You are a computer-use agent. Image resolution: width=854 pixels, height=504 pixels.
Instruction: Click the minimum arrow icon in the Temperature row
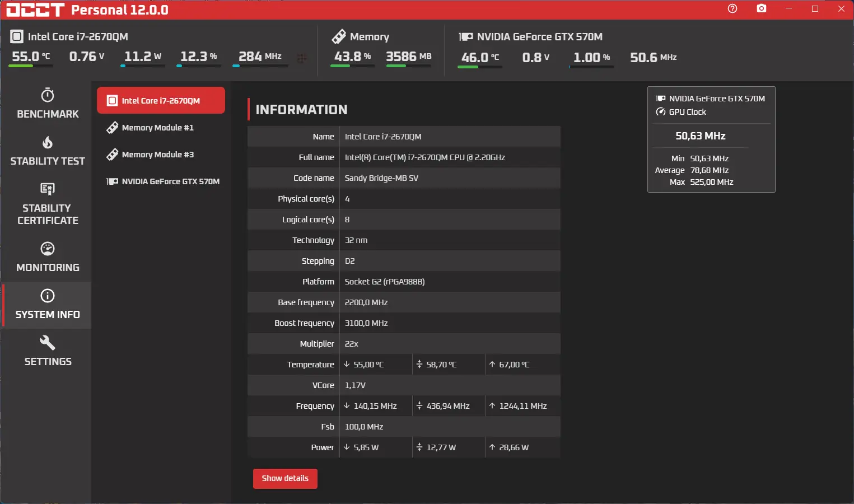pyautogui.click(x=347, y=364)
